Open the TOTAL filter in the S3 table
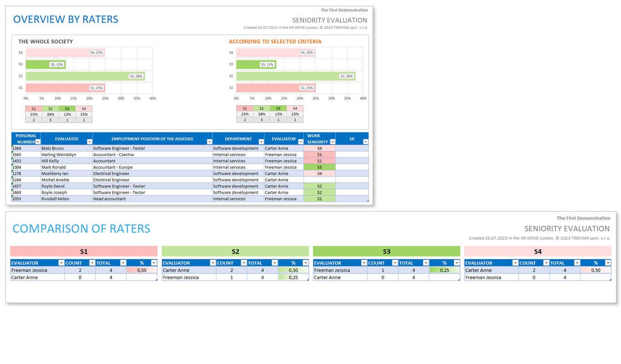 425,263
